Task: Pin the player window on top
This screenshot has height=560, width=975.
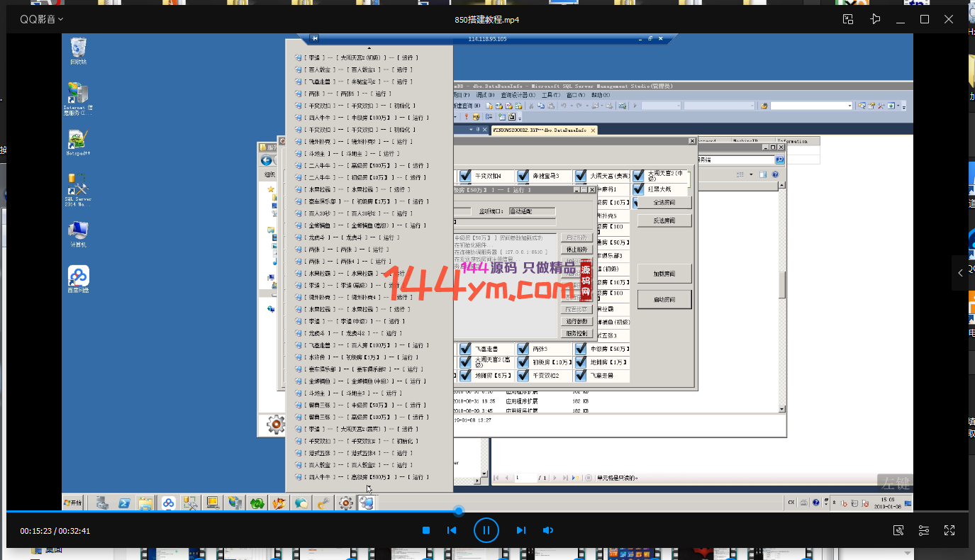Action: click(x=876, y=19)
